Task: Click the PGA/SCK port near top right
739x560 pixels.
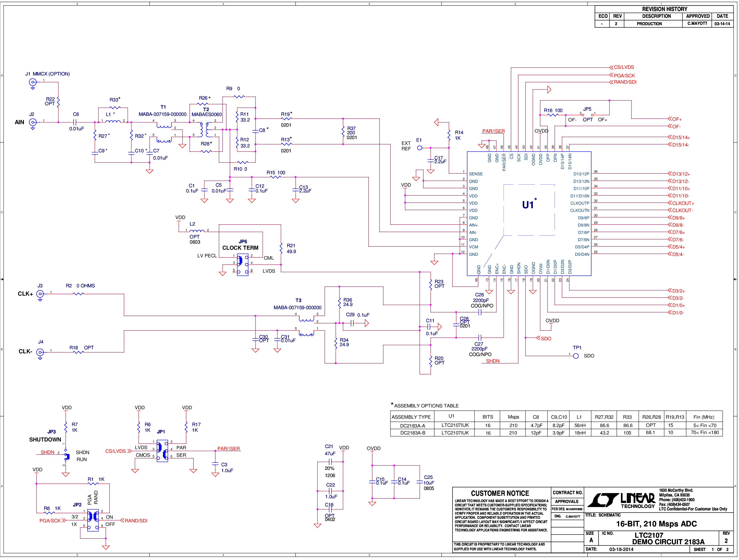Action: (x=622, y=75)
